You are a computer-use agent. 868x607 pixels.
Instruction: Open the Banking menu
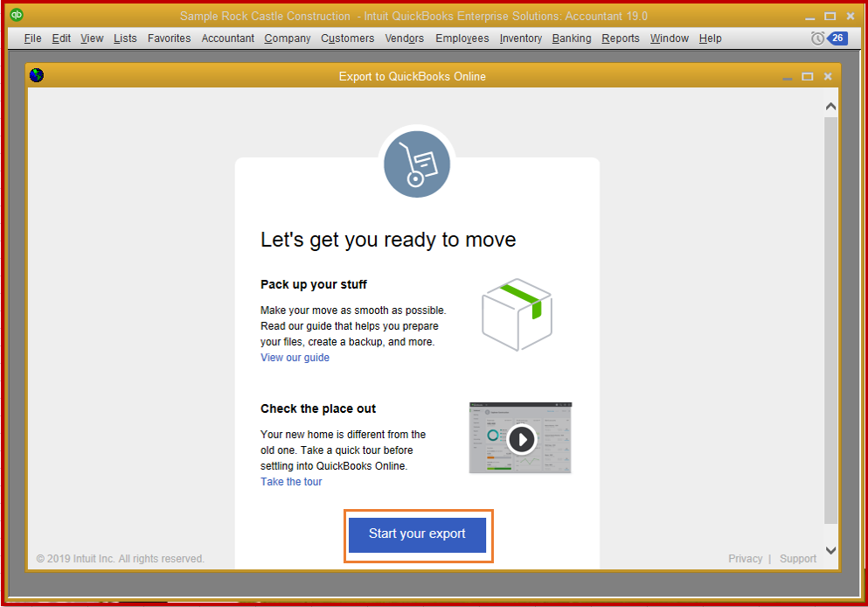point(572,38)
